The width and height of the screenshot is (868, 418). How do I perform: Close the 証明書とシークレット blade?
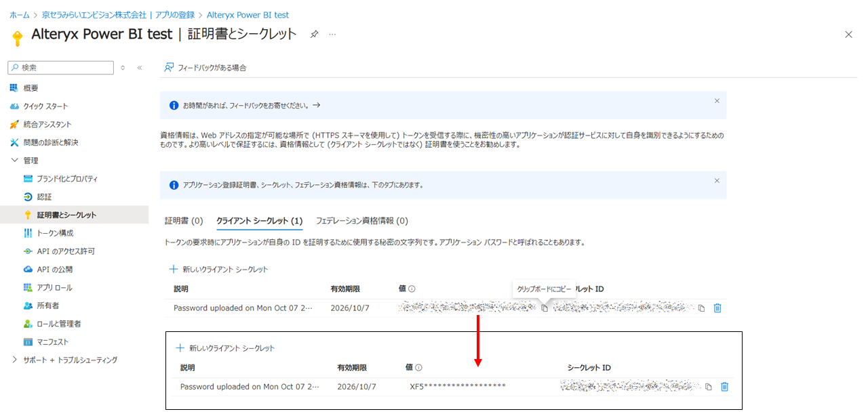tap(848, 35)
